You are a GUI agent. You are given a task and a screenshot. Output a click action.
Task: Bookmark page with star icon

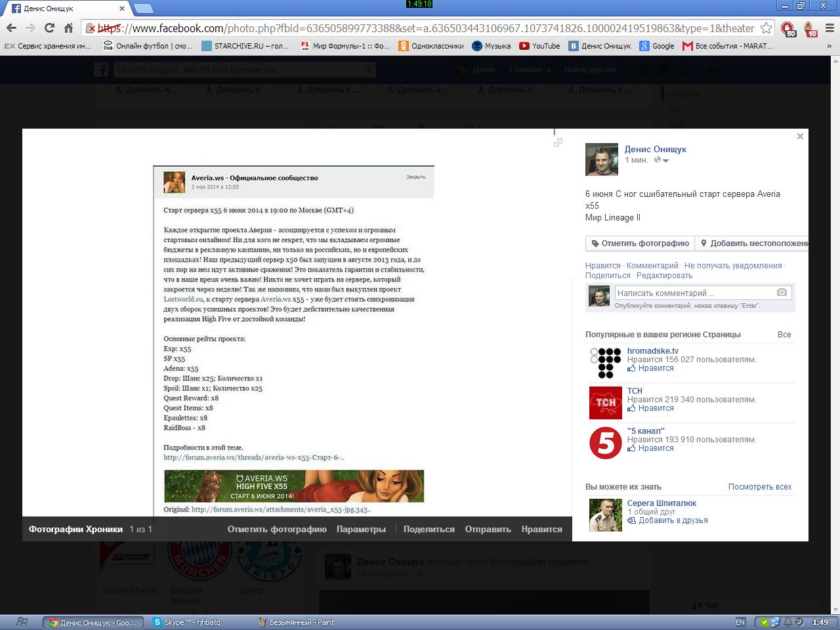pyautogui.click(x=766, y=28)
